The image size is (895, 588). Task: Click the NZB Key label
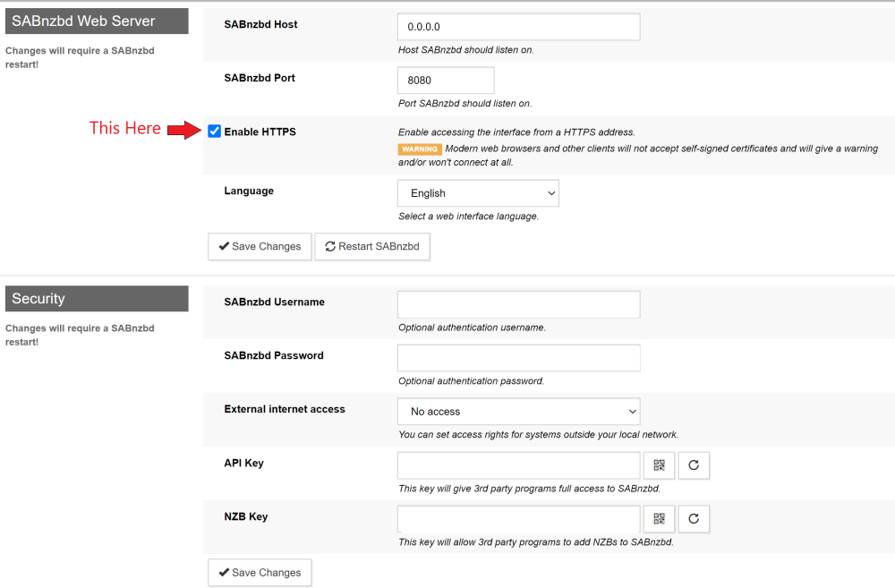pyautogui.click(x=246, y=516)
